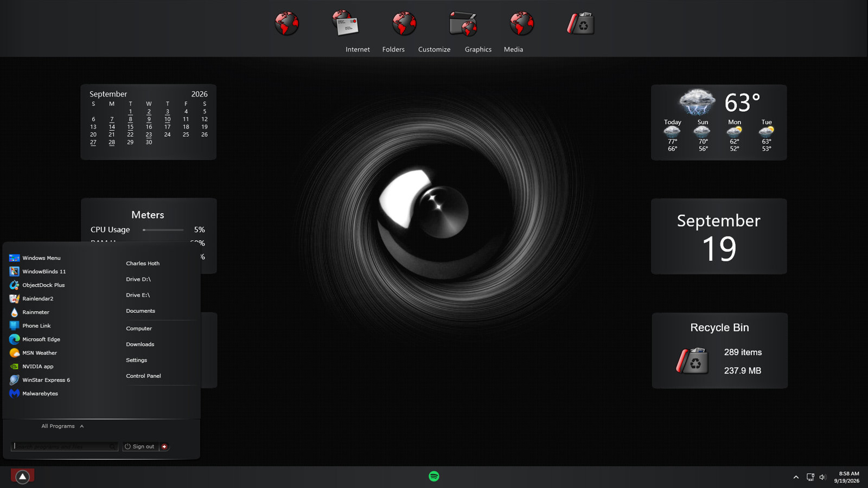This screenshot has height=488, width=868.
Task: Click the Sign out button
Action: tap(140, 446)
